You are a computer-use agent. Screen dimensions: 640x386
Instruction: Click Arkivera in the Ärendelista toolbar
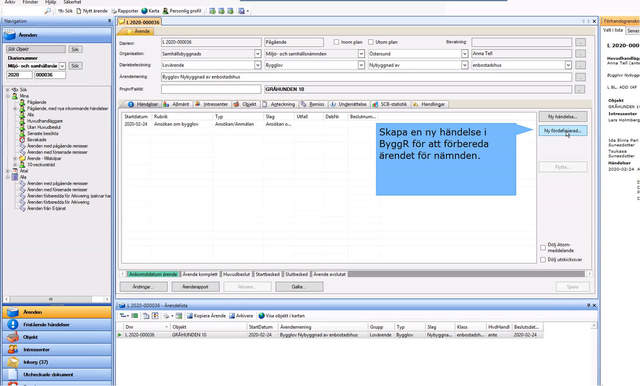tap(241, 316)
